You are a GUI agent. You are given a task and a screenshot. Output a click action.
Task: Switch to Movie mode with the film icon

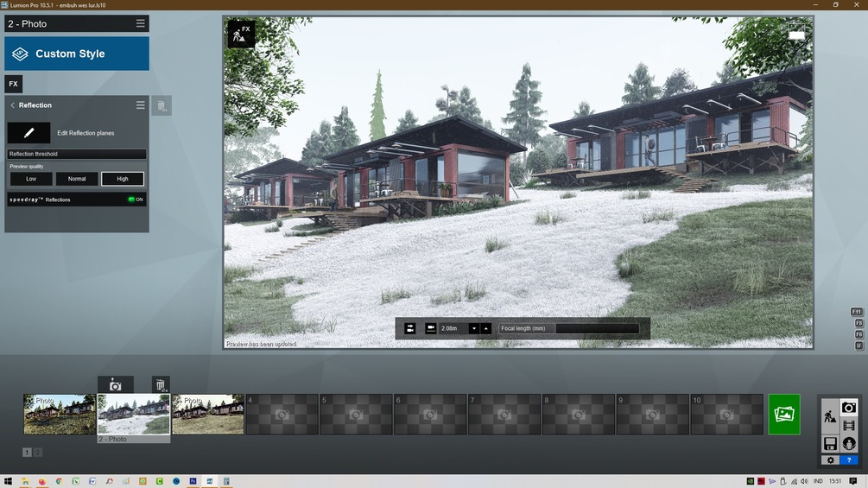(x=849, y=426)
